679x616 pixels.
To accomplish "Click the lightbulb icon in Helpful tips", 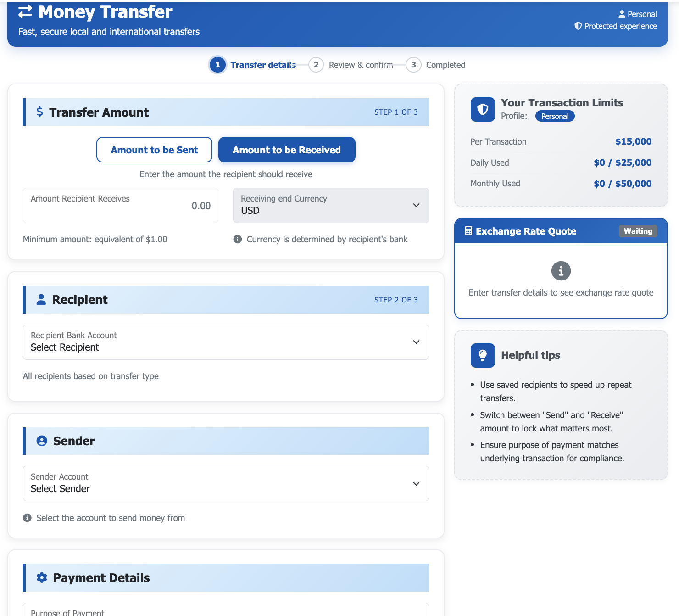I will point(483,355).
